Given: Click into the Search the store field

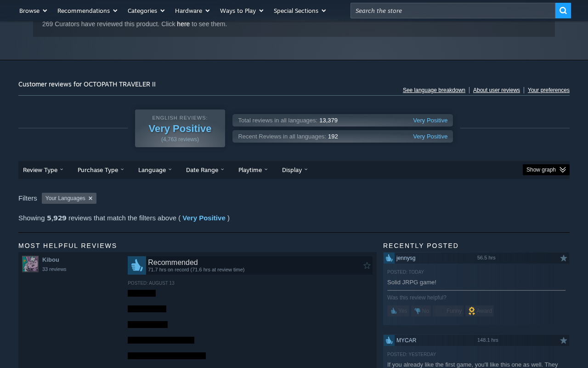Looking at the screenshot, I should point(453,11).
